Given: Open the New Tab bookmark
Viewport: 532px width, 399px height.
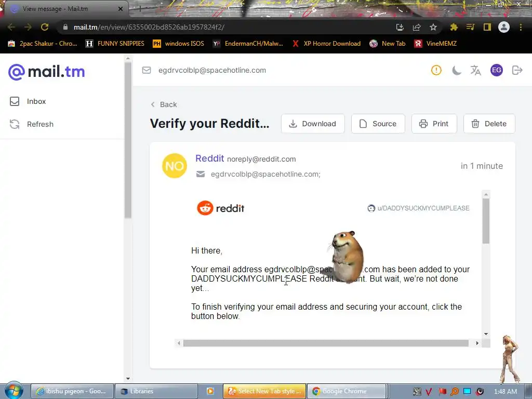Looking at the screenshot, I should point(388,44).
